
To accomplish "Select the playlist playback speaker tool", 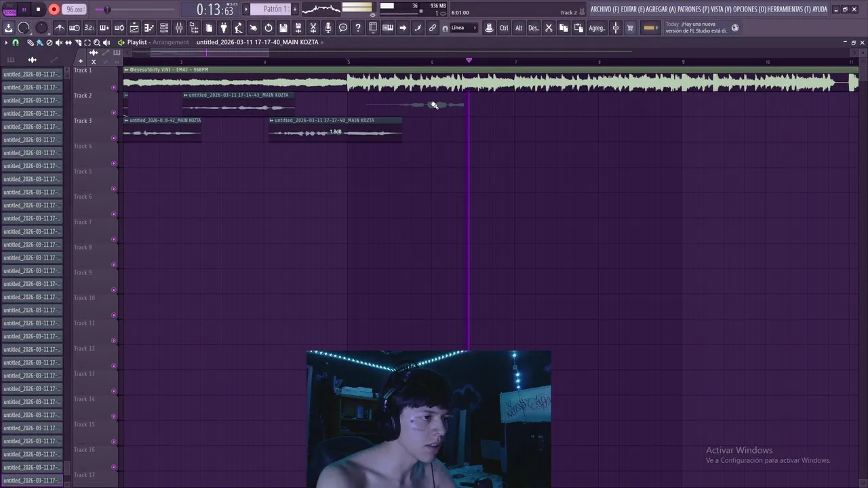I will pyautogui.click(x=106, y=43).
